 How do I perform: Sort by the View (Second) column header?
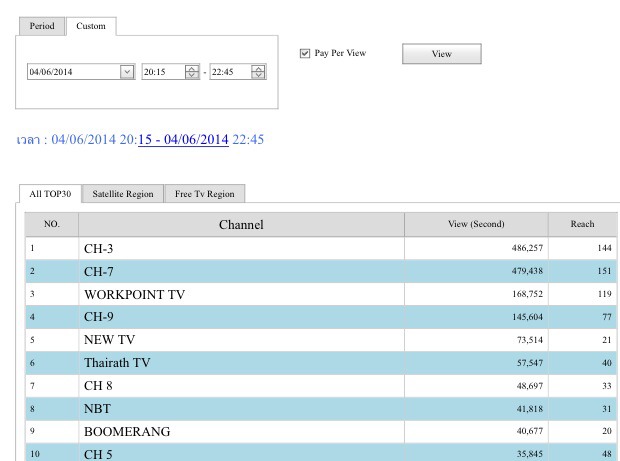(x=476, y=224)
